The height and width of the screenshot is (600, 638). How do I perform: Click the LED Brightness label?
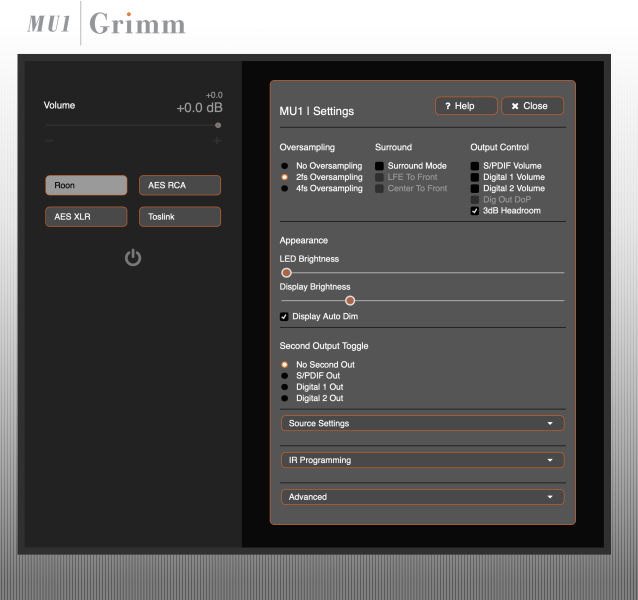pos(309,259)
